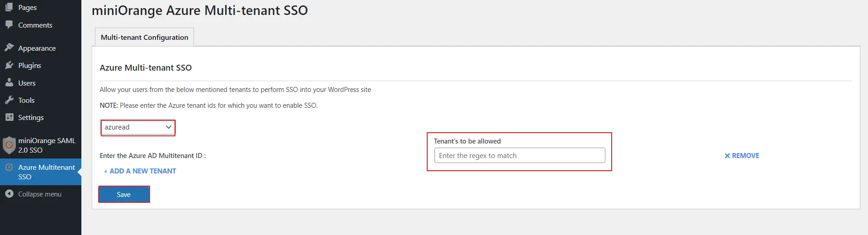Viewport: 868px width, 235px height.
Task: Click the Settings sliders icon
Action: (9, 117)
